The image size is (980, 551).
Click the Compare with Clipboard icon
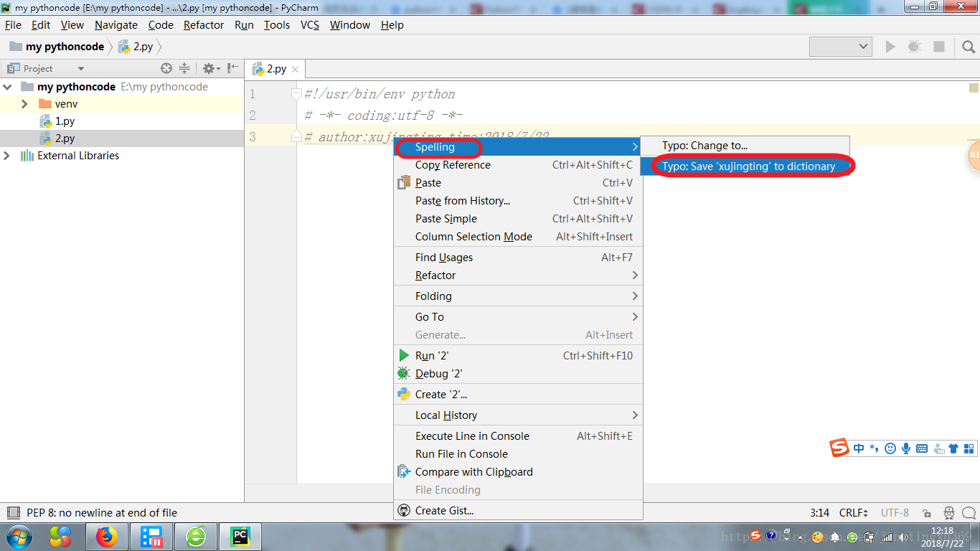pos(404,472)
